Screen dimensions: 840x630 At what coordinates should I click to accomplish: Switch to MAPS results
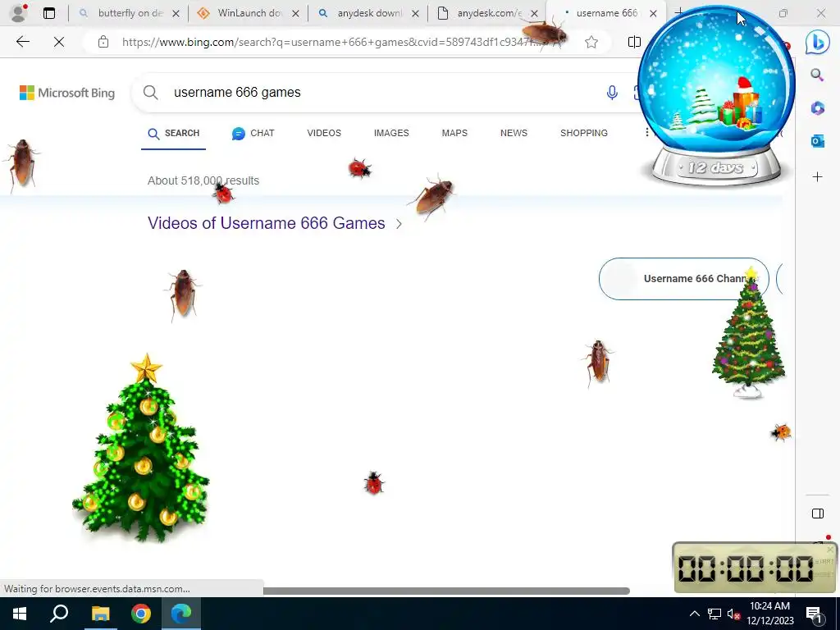pos(454,133)
